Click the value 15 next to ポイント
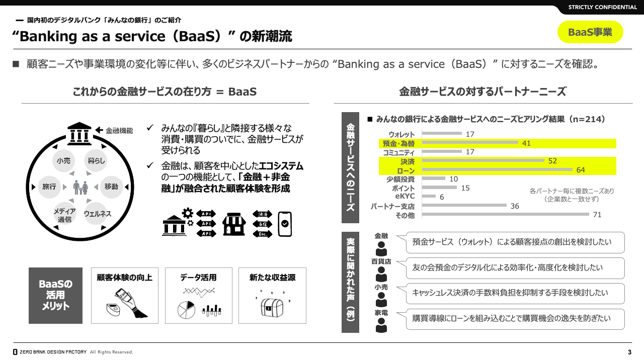The width and height of the screenshot is (644, 362). pos(465,188)
